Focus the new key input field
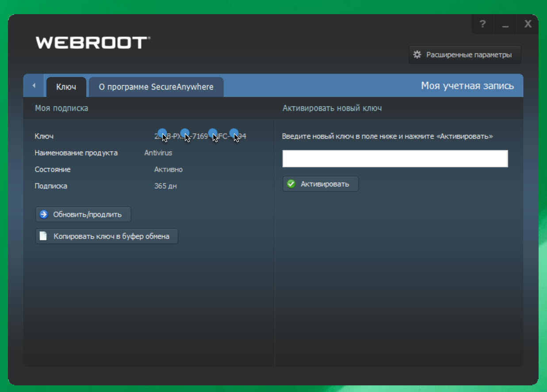The width and height of the screenshot is (547, 392). [x=395, y=159]
